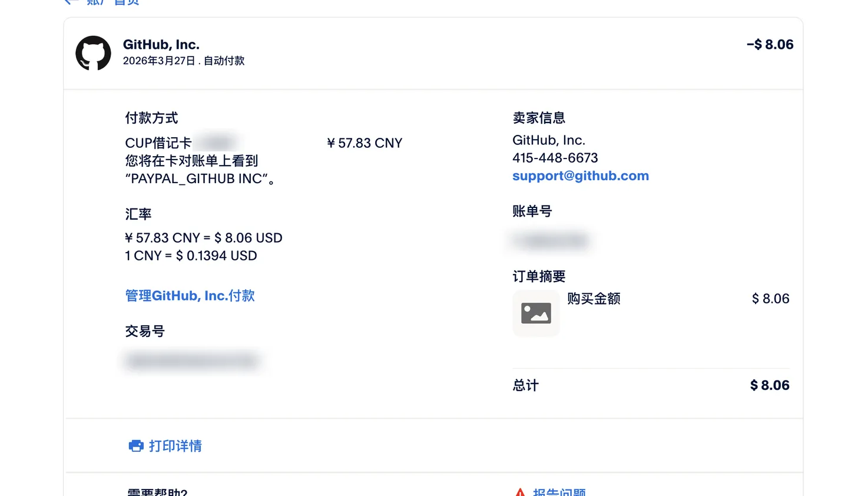
Task: Click the 需要帮助? help heading
Action: click(x=157, y=492)
